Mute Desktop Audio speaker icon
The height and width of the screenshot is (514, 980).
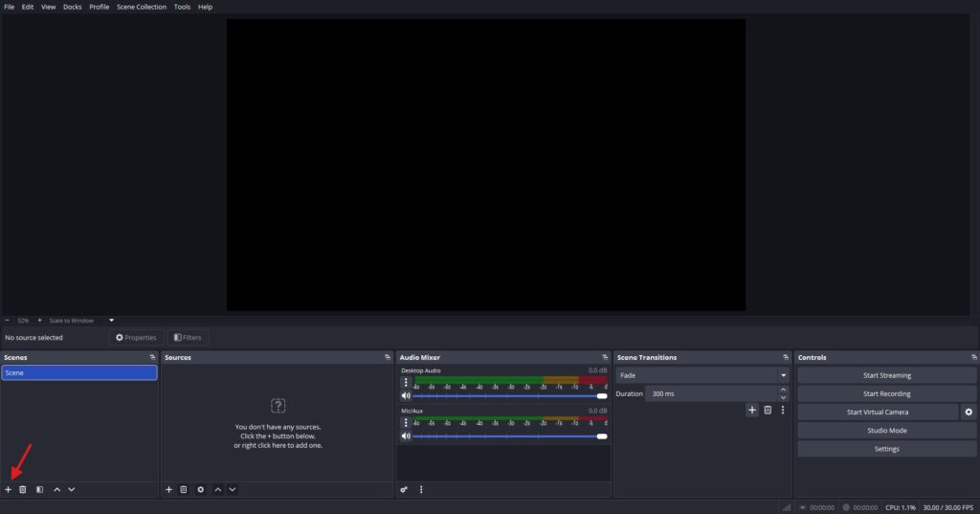(x=406, y=395)
